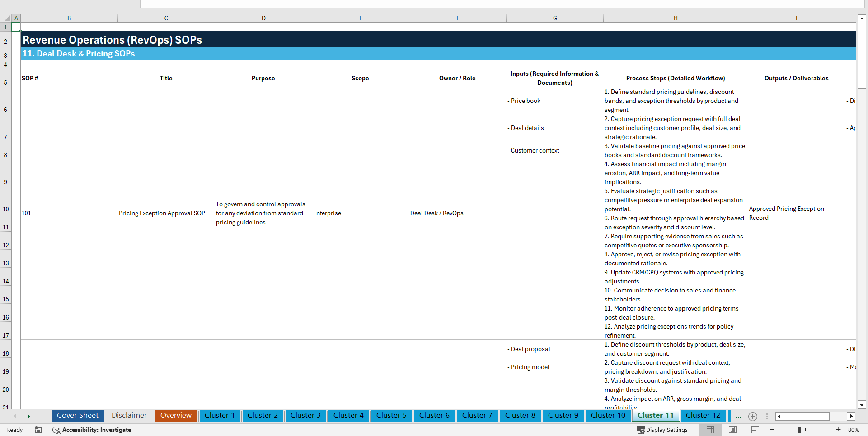
Task: Switch to Cluster 6 sheet
Action: coord(434,416)
